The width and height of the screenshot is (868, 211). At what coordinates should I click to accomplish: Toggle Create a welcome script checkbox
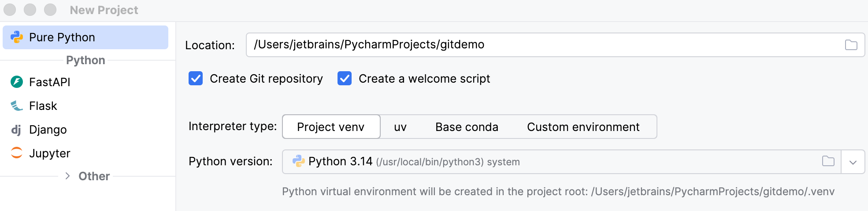pos(345,79)
